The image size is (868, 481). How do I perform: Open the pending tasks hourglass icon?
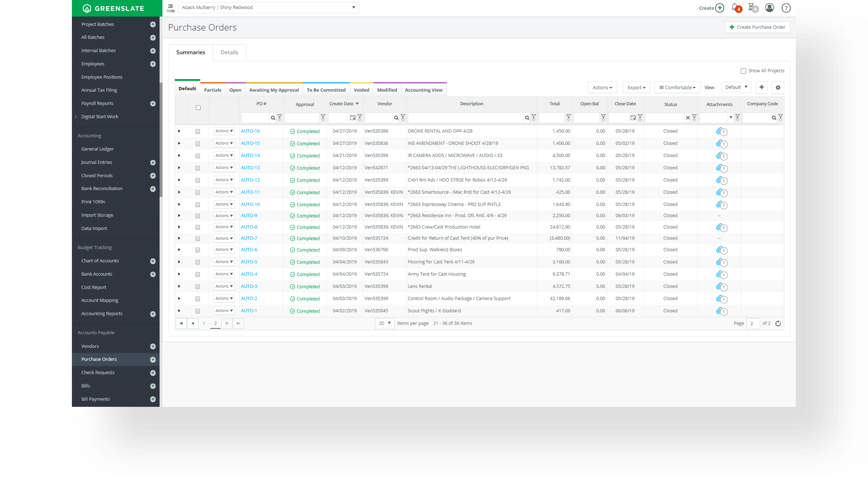pos(753,8)
